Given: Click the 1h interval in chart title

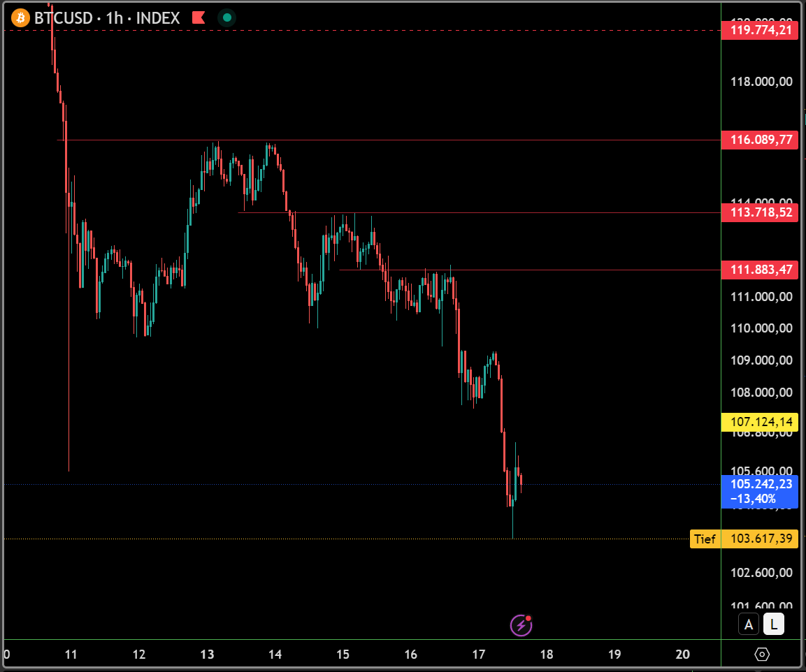Looking at the screenshot, I should tap(115, 17).
